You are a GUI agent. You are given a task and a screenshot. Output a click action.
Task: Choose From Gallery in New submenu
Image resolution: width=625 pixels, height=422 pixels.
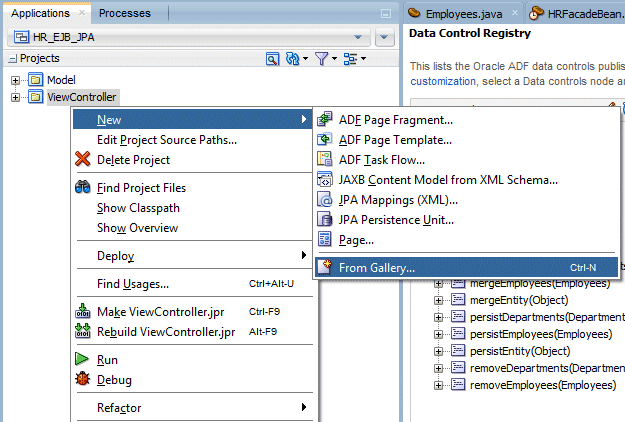coord(466,267)
